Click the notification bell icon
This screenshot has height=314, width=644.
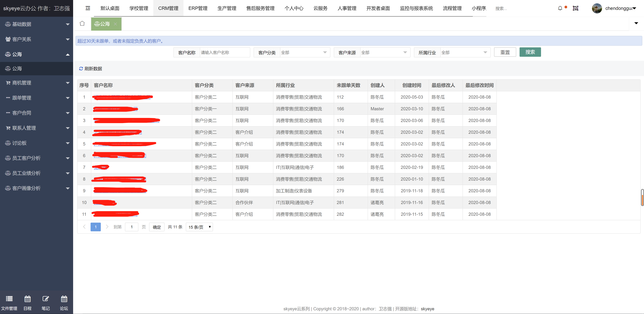560,8
